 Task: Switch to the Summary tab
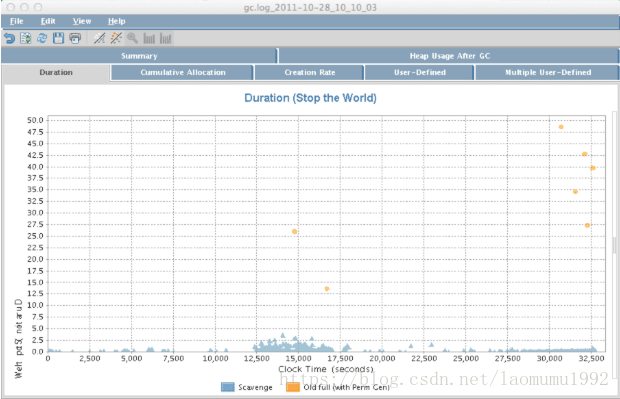point(139,56)
